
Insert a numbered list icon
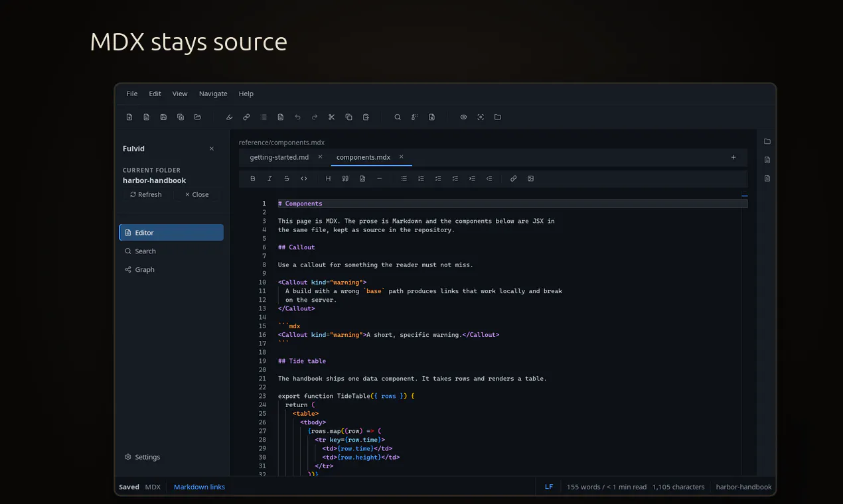[x=421, y=178]
